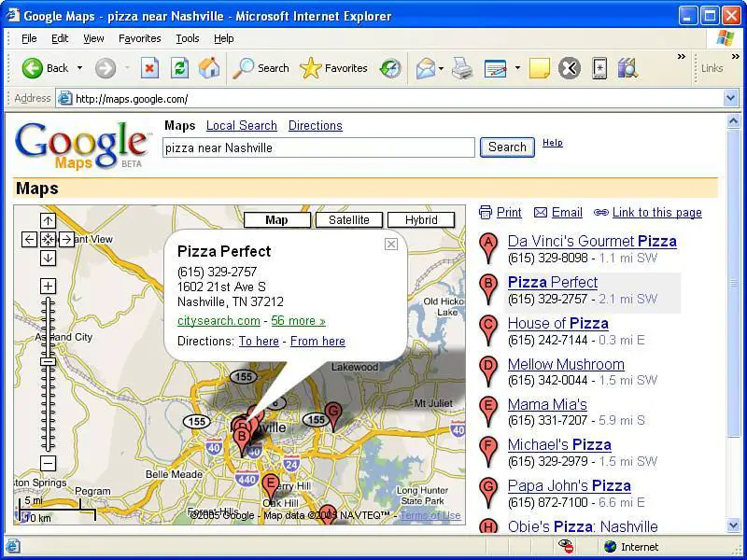
Task: Open the citysearch.com link
Action: coord(218,321)
